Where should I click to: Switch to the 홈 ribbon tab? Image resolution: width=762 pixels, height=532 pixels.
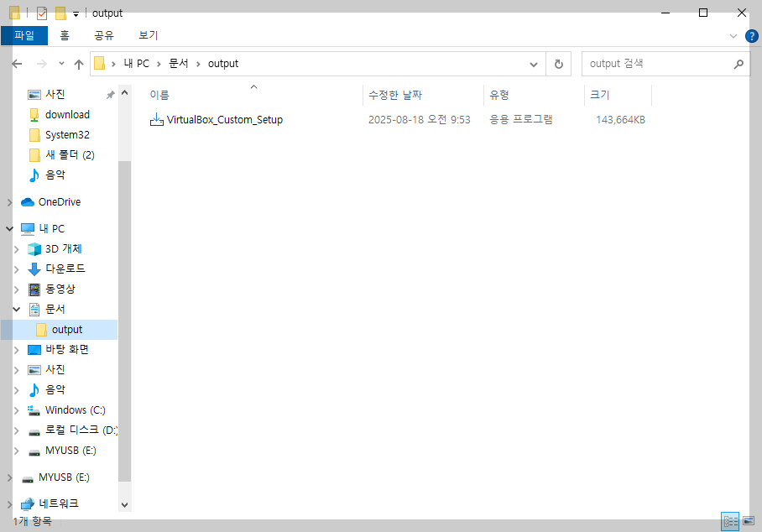coord(65,35)
